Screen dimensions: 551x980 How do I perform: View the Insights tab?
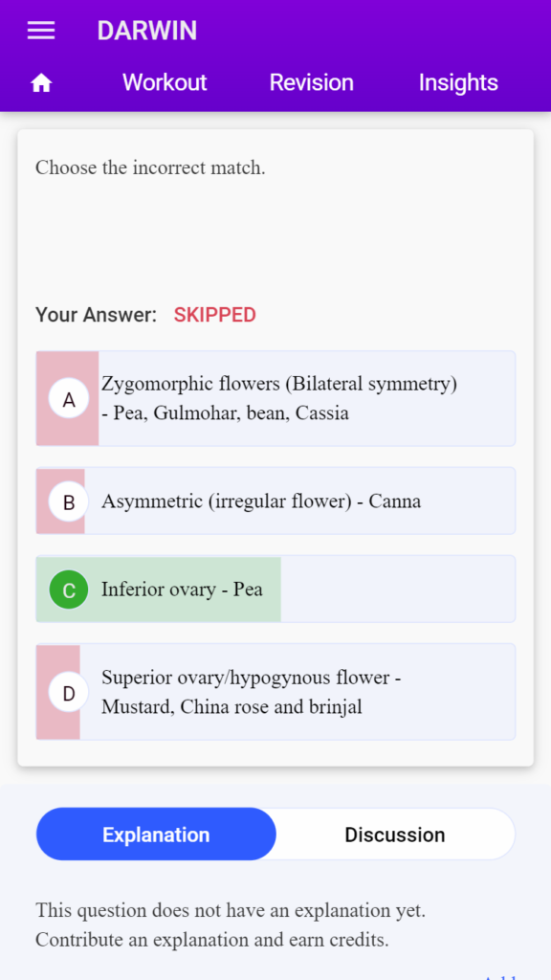pyautogui.click(x=458, y=82)
